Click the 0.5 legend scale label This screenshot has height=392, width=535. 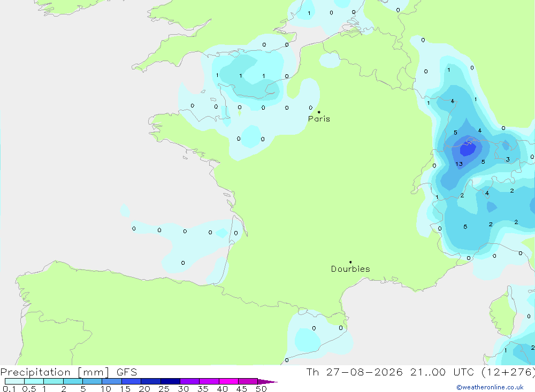(29, 389)
